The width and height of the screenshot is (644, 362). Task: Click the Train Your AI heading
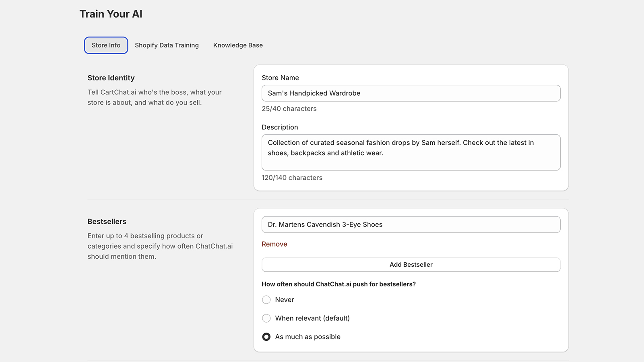[111, 14]
